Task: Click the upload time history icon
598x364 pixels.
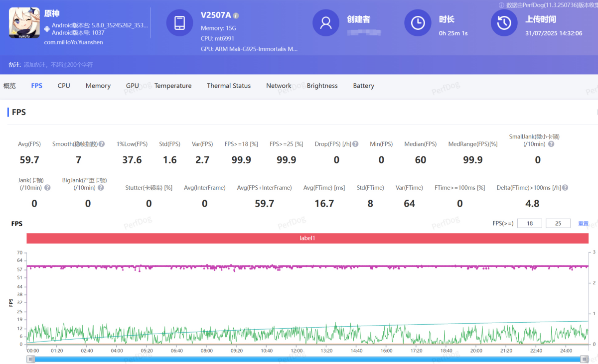Action: click(504, 23)
